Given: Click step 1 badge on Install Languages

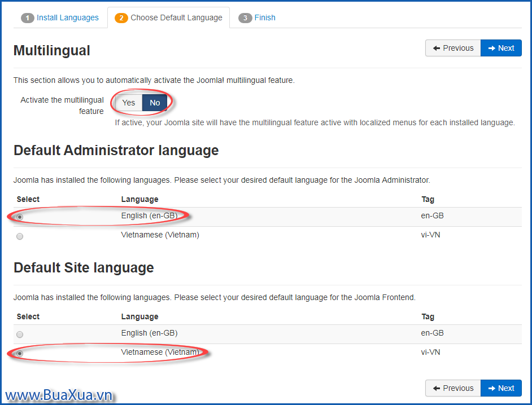Looking at the screenshot, I should pos(28,18).
